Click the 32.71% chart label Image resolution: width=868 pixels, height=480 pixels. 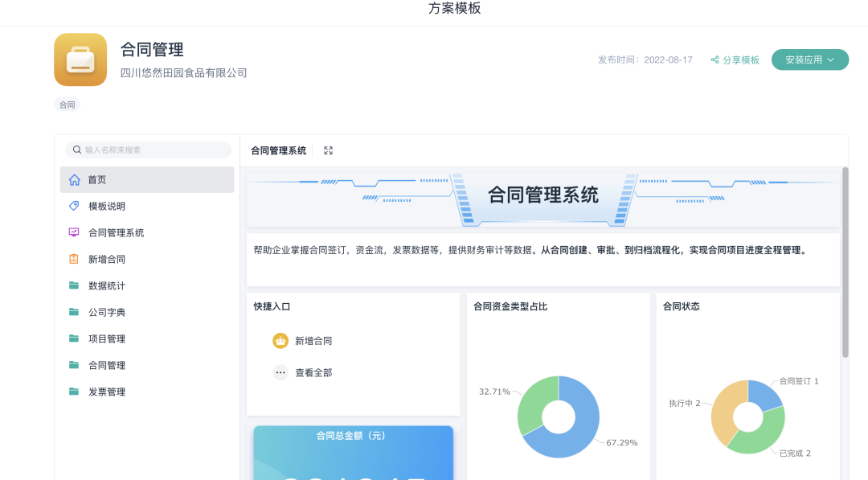[494, 392]
